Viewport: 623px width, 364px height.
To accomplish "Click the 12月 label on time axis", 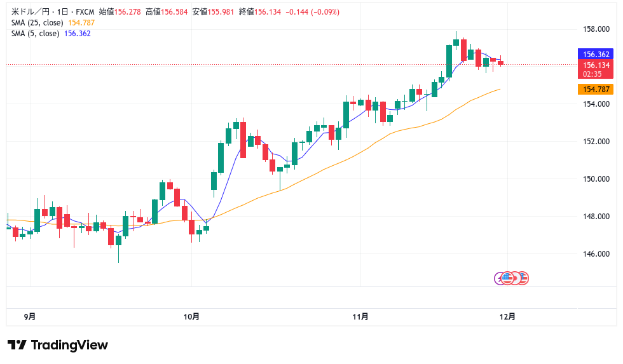I will coord(507,316).
